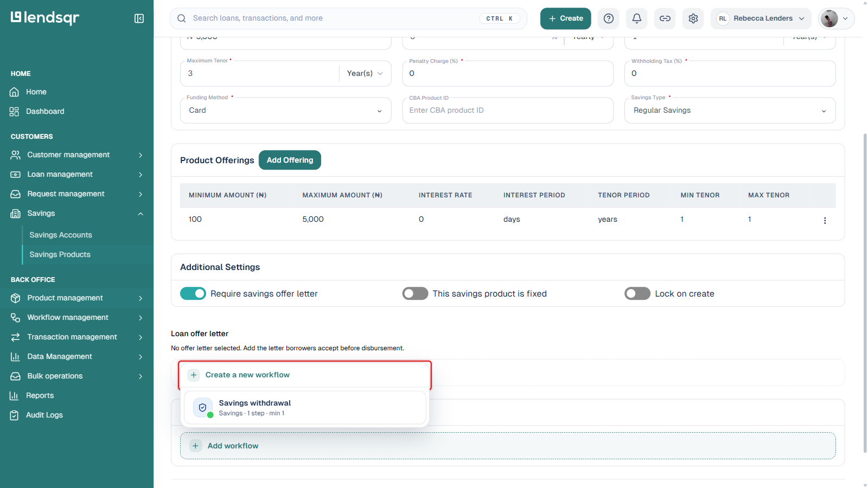The width and height of the screenshot is (868, 488).
Task: Open notifications bell icon
Action: [637, 18]
